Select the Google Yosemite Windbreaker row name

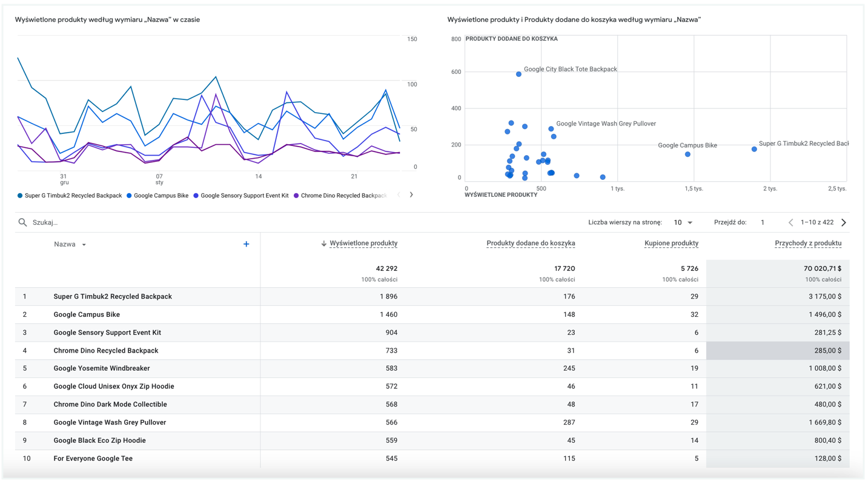101,368
